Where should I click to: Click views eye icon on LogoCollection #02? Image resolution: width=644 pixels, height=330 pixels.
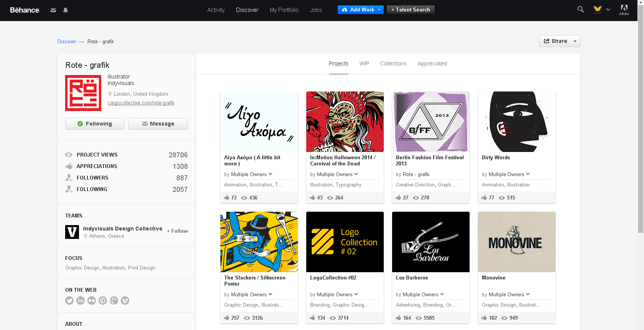pyautogui.click(x=333, y=318)
